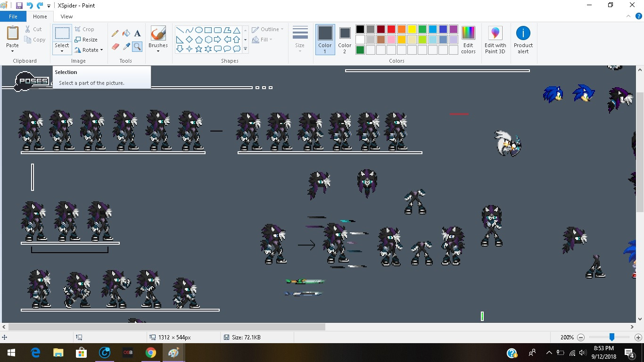Choose the Right arrow shape
This screenshot has width=644, height=362.
pyautogui.click(x=217, y=40)
